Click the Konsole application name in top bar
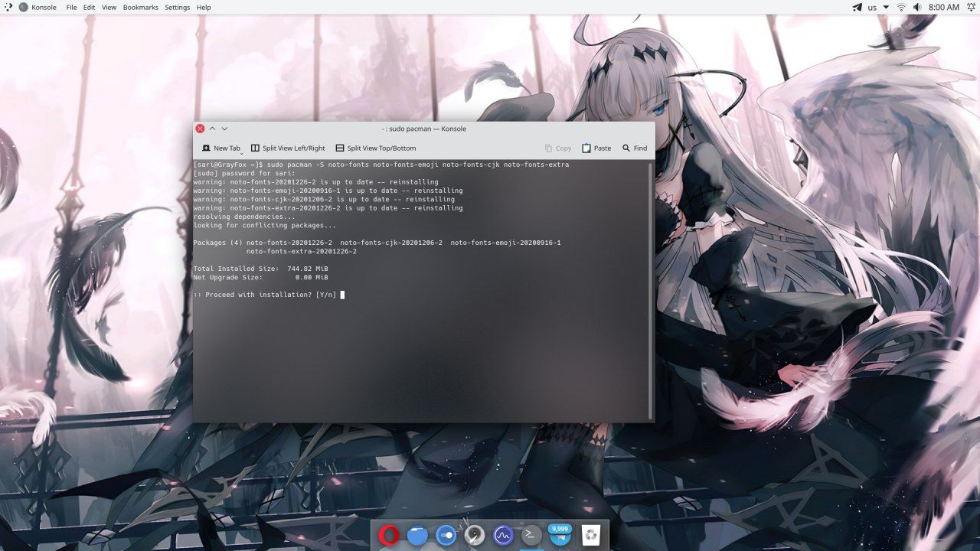 coord(44,7)
